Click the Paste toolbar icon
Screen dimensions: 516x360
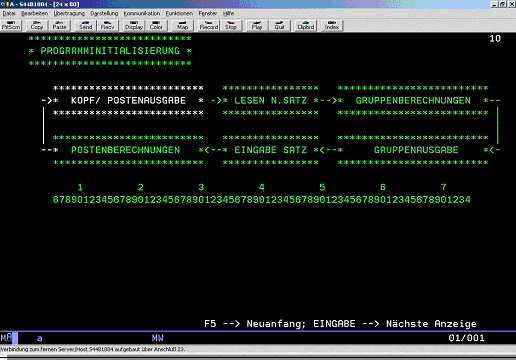(x=59, y=26)
